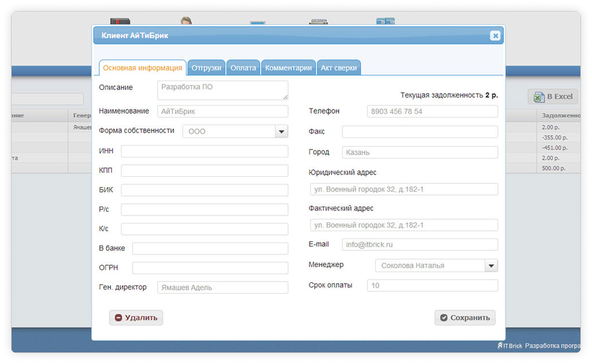This screenshot has height=364, width=592.
Task: Click the IT Brick logo in footer
Action: coord(510,346)
